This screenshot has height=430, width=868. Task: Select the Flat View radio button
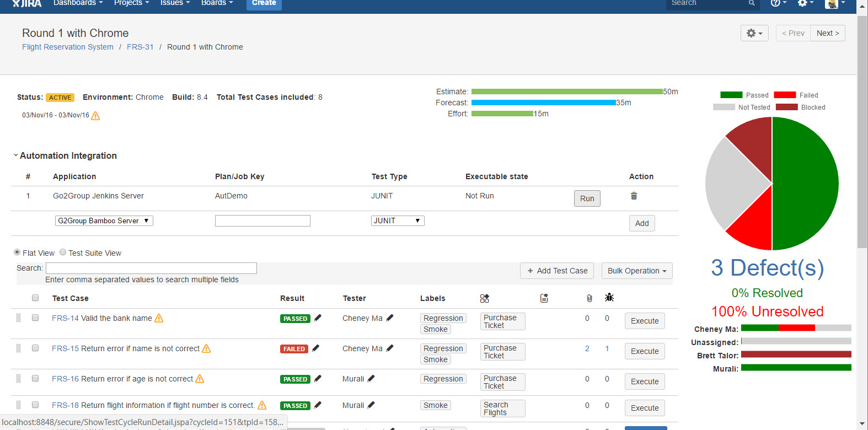(x=17, y=252)
